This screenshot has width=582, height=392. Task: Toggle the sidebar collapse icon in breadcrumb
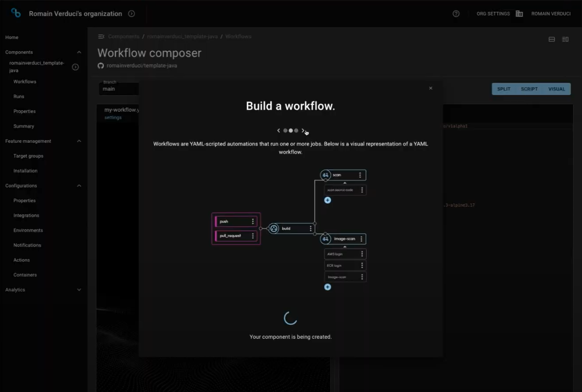101,36
